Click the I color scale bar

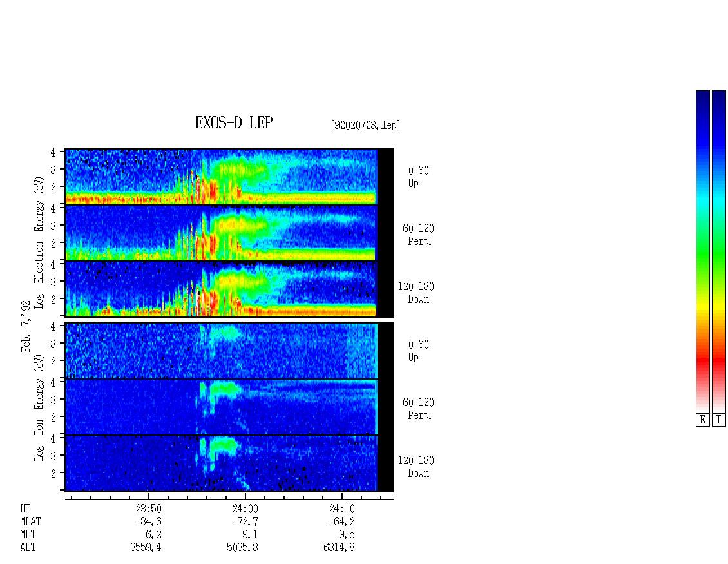click(719, 251)
